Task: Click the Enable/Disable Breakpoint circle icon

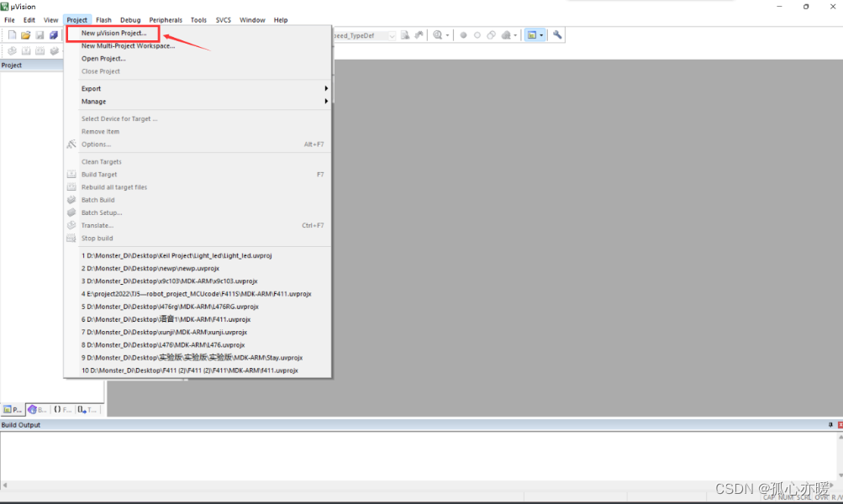Action: coord(477,35)
